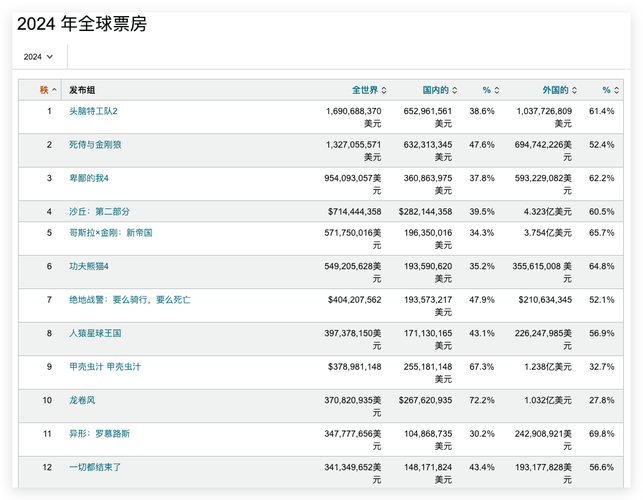Select domestic value 255,181,148

(x=428, y=367)
